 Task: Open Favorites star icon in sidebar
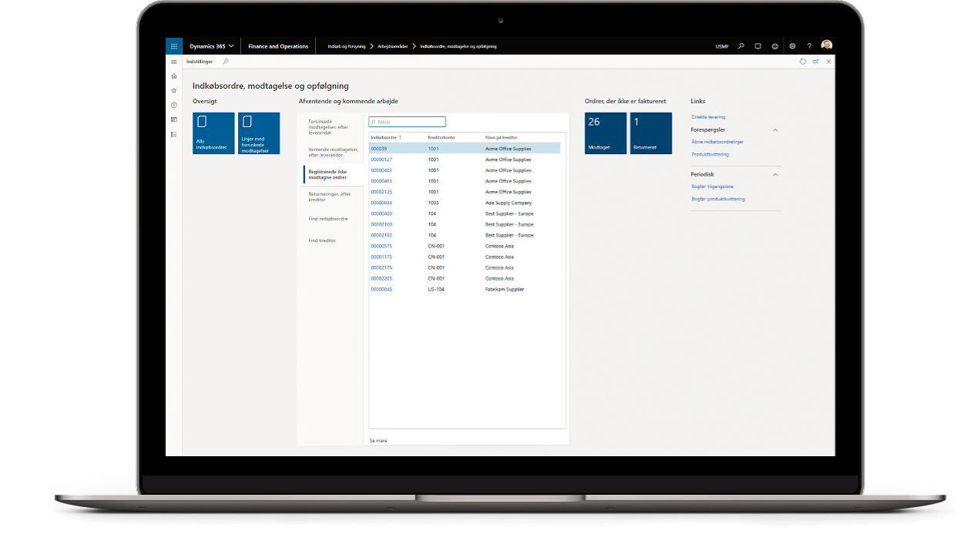coord(174,90)
